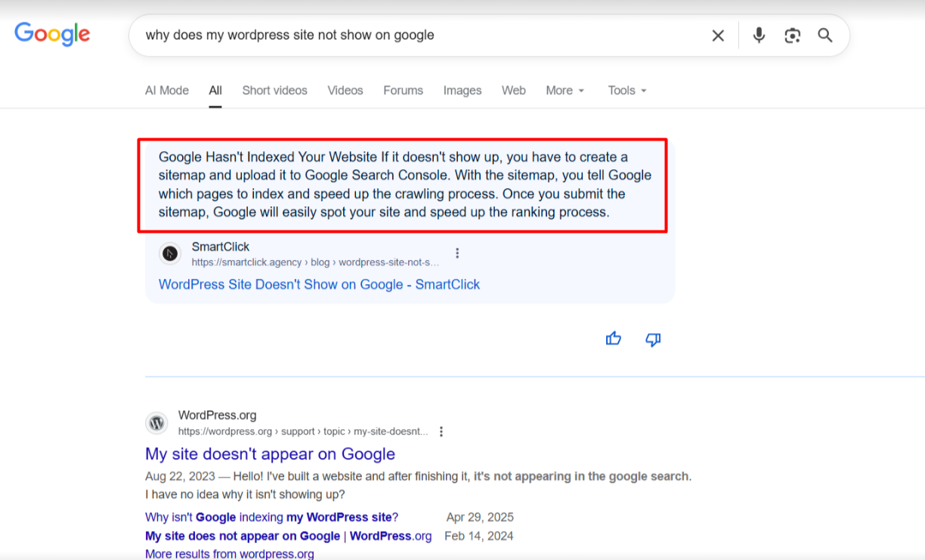Open the Tools dropdown
Viewport: 925px width, 560px height.
point(626,90)
